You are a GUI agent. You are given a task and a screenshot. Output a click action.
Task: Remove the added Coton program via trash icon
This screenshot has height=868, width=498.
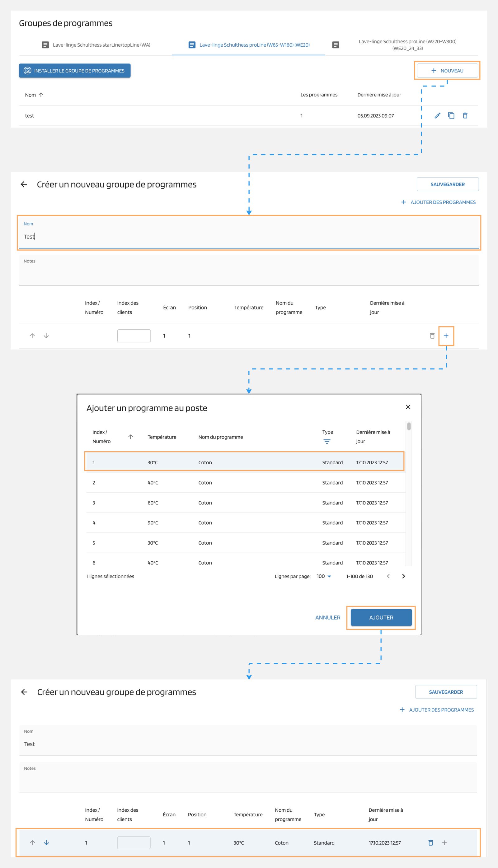click(x=431, y=843)
